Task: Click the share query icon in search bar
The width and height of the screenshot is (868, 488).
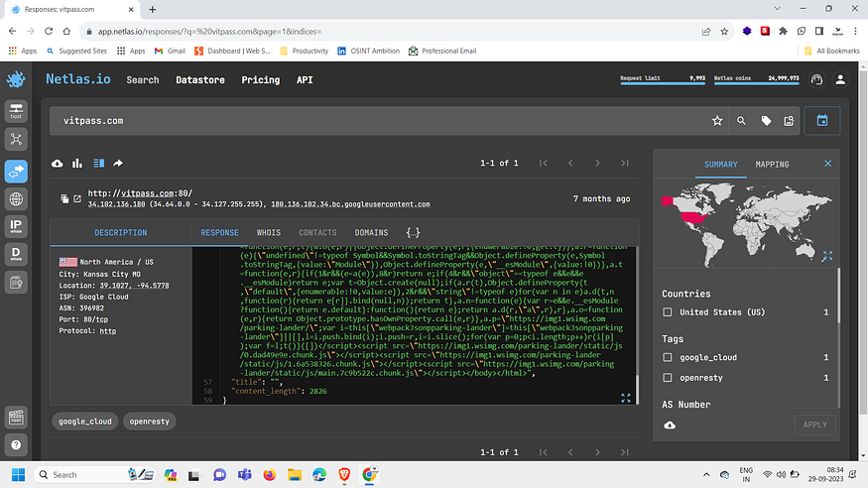Action: tap(789, 121)
